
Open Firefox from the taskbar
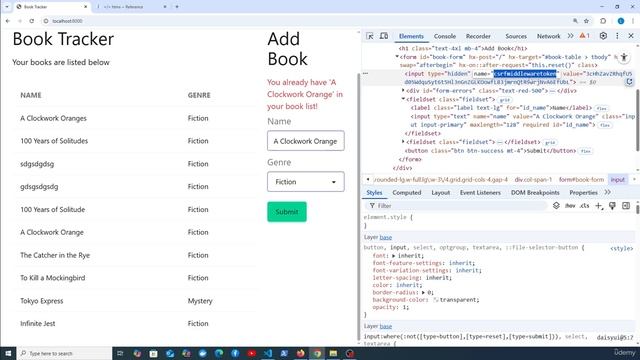point(301,353)
